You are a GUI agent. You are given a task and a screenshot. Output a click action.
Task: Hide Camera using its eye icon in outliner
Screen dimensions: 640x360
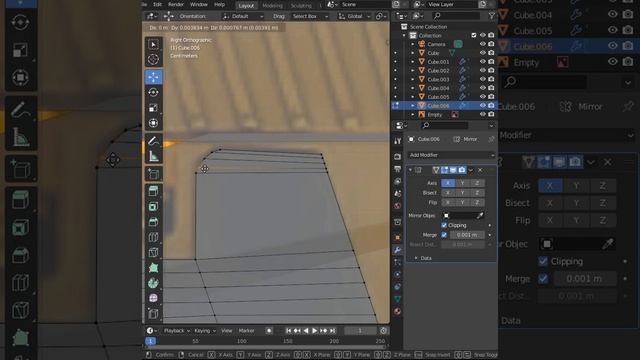(x=482, y=44)
